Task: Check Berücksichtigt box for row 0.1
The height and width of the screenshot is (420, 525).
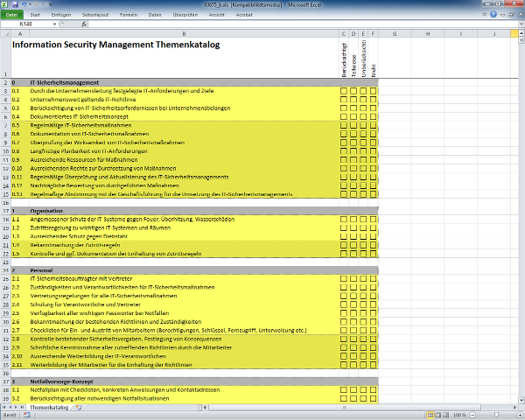Action: 344,90
